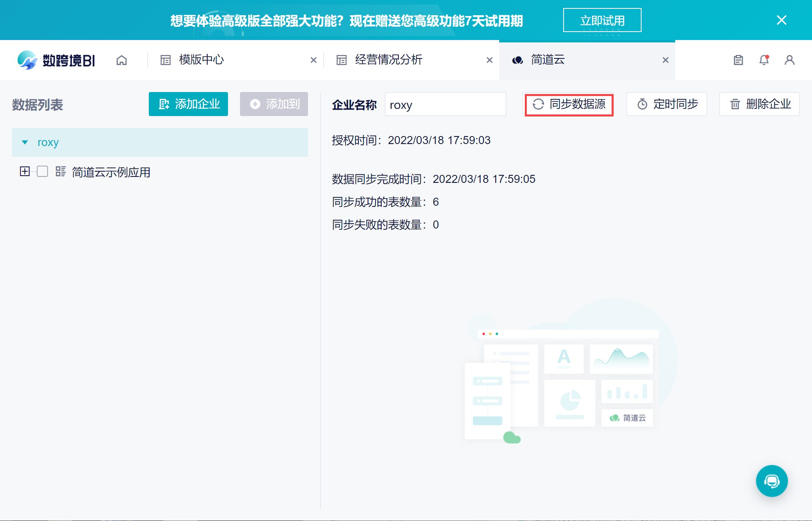The image size is (812, 521).
Task: Collapse the roxy enterprise arrow
Action: [25, 142]
